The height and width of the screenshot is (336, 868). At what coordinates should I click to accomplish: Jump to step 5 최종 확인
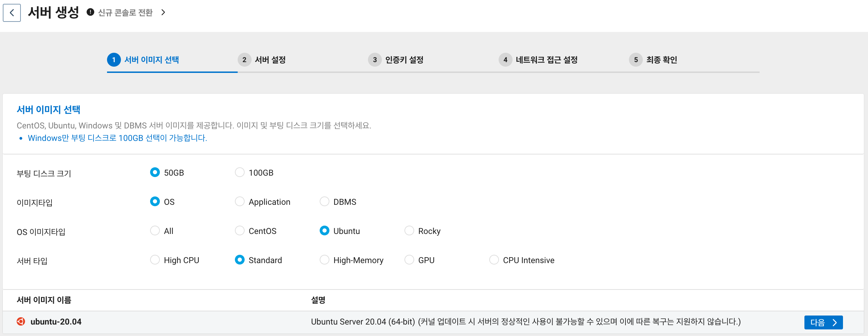(x=653, y=60)
